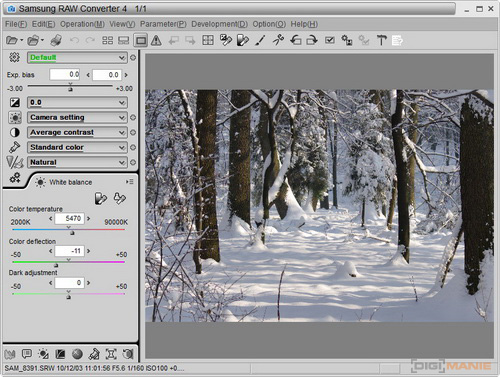Screen dimensions: 500x377
Task: Mark the image for development with checkmark icon
Action: (330, 40)
